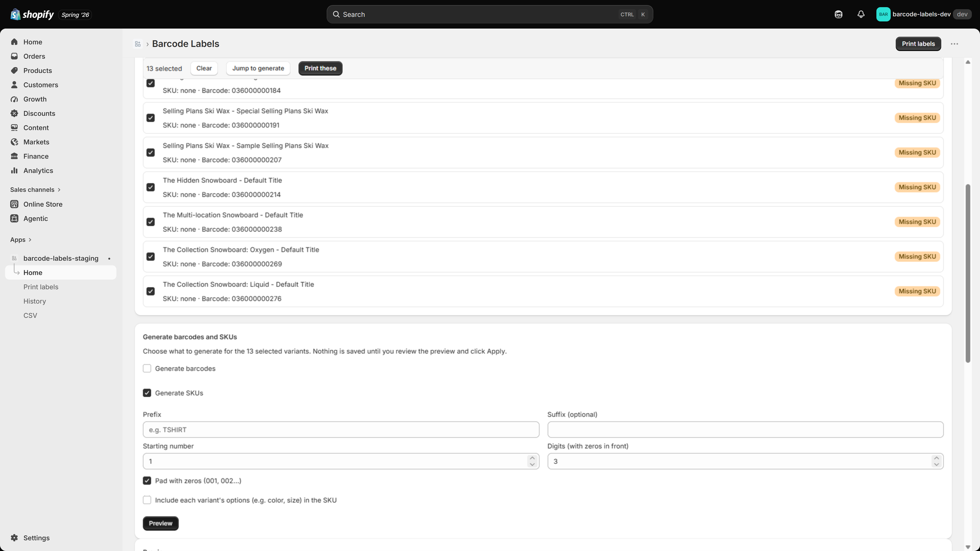Expand the Apps section
Image resolution: width=980 pixels, height=551 pixels.
21,240
